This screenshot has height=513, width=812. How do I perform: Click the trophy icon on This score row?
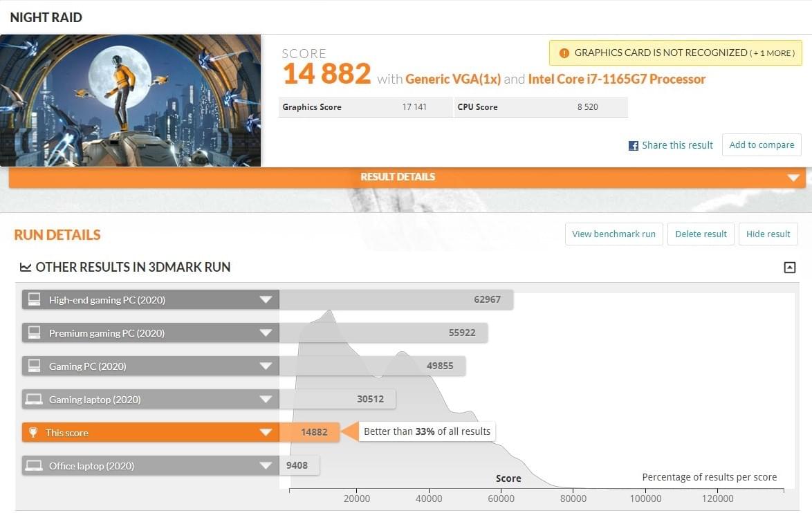point(33,432)
